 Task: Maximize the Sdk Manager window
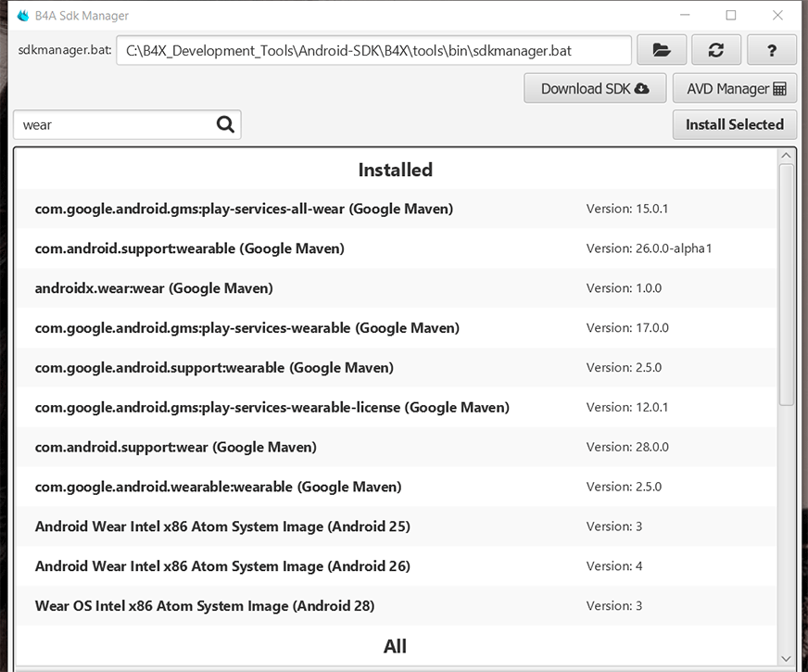[x=731, y=16]
